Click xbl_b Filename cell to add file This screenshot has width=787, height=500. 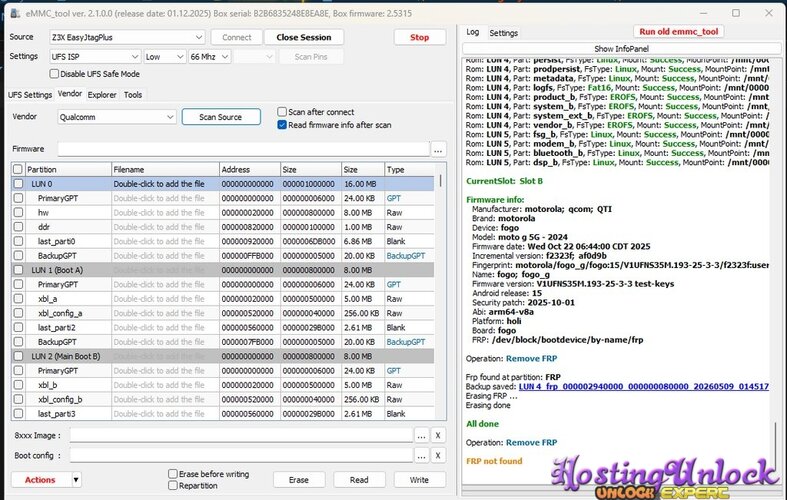[x=165, y=385]
